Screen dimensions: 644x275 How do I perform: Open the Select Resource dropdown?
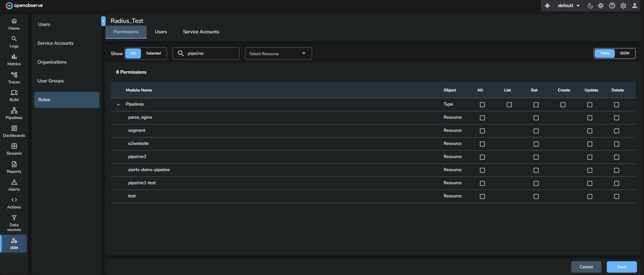278,53
